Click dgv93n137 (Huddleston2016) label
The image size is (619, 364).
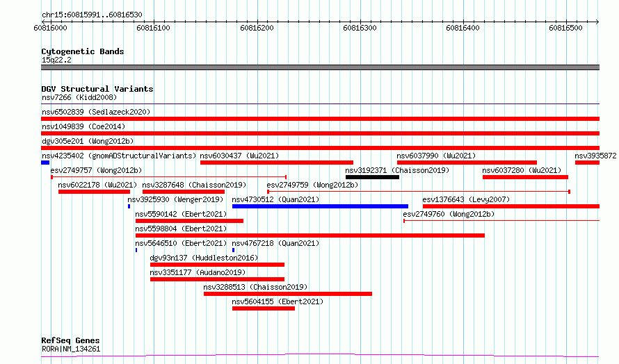pyautogui.click(x=204, y=258)
